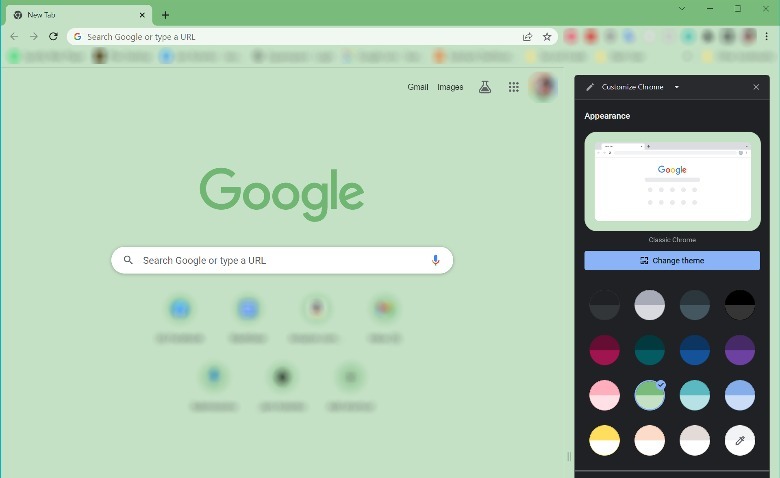
Task: Open tab search chevron in title bar
Action: 682,8
